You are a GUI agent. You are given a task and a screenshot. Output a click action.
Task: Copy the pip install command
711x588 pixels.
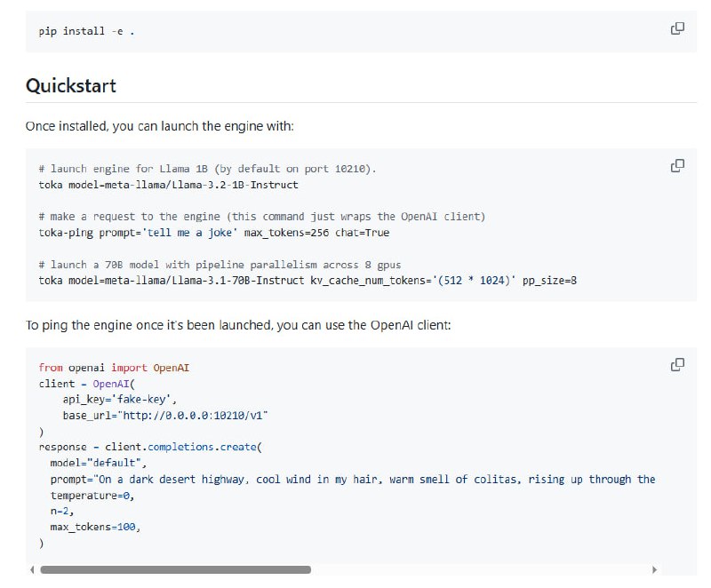pyautogui.click(x=677, y=28)
